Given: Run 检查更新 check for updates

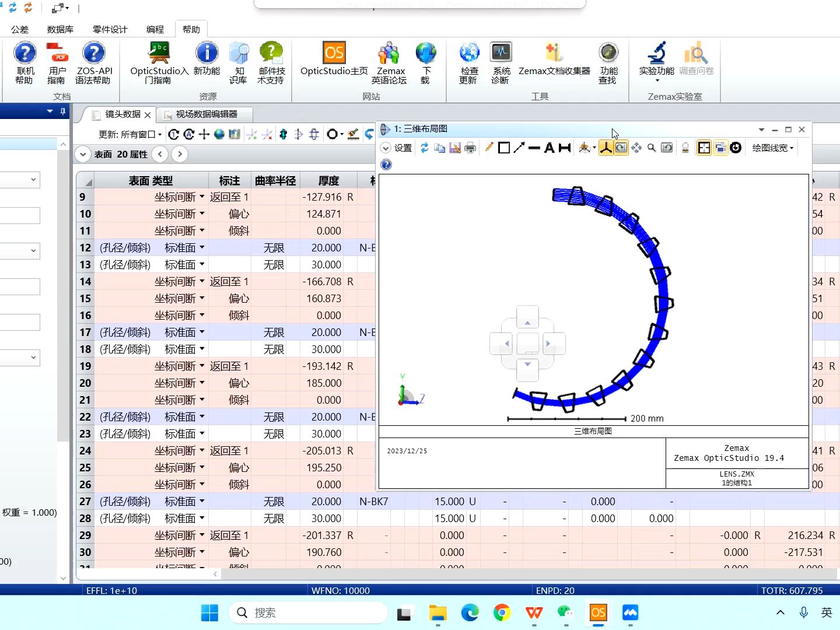Looking at the screenshot, I should coord(469,63).
